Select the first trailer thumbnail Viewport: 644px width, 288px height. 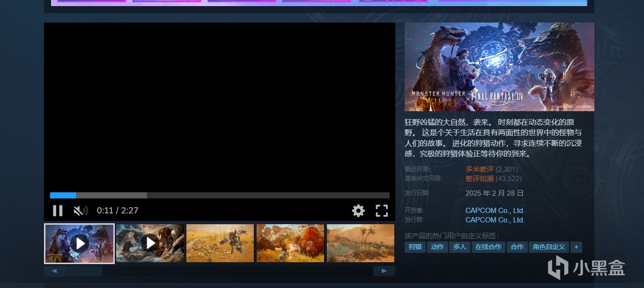pyautogui.click(x=80, y=243)
